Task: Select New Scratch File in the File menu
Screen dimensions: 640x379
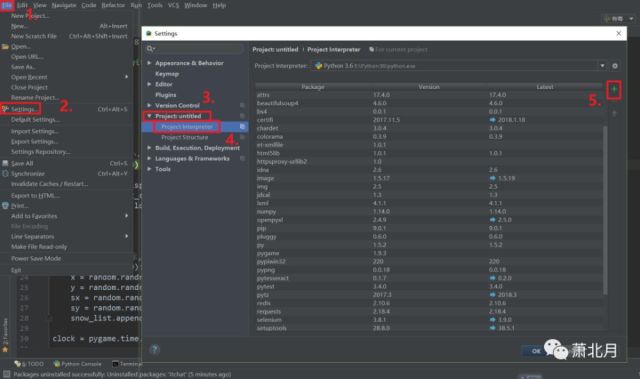Action: (34, 36)
